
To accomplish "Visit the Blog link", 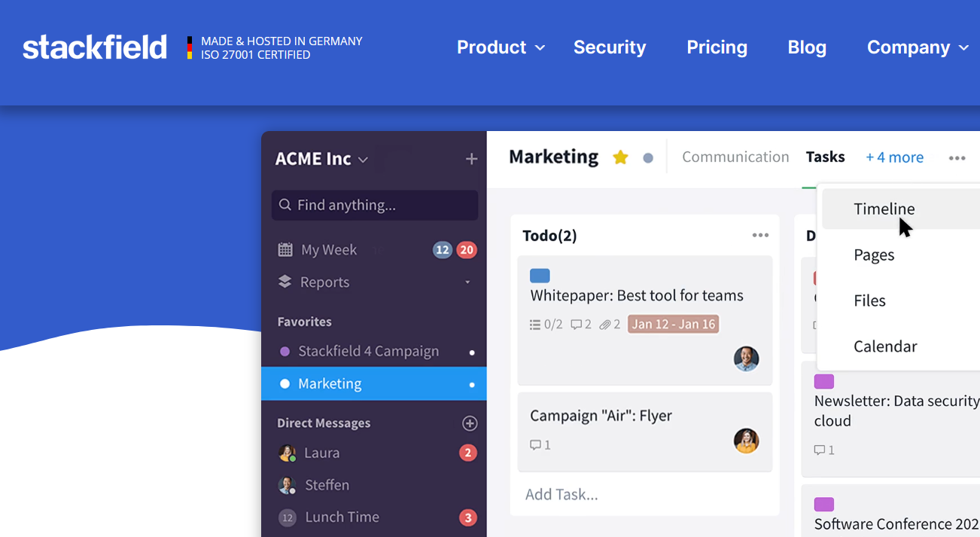I will 807,47.
